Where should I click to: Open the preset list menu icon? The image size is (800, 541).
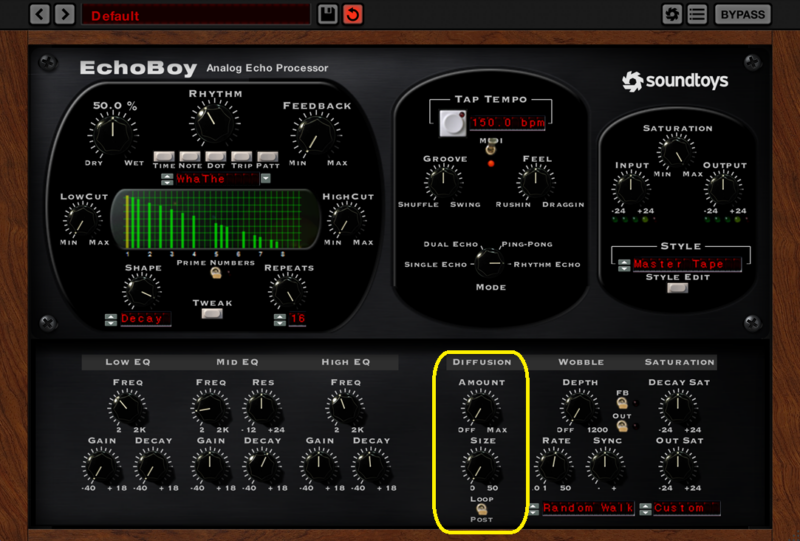point(696,14)
